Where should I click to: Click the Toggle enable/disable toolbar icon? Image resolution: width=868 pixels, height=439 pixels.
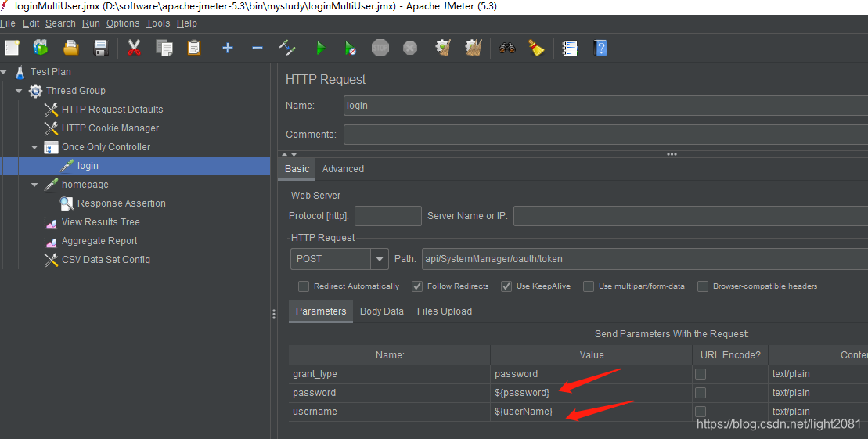tap(287, 48)
